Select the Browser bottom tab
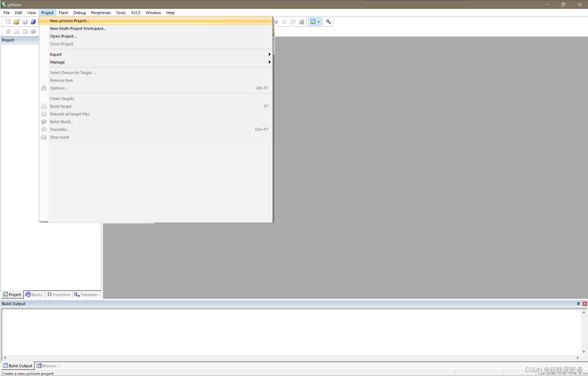Screen dimensions: 588x376 [x=47, y=366]
